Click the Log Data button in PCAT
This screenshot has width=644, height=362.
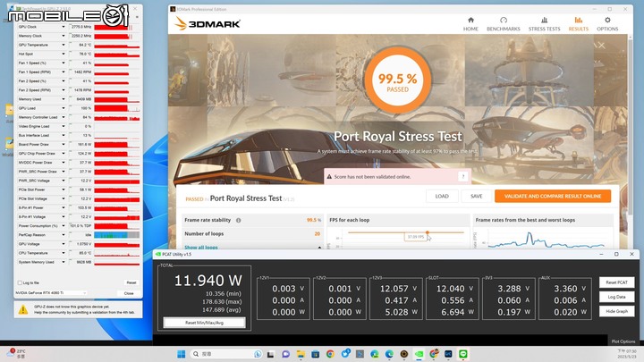pyautogui.click(x=616, y=297)
